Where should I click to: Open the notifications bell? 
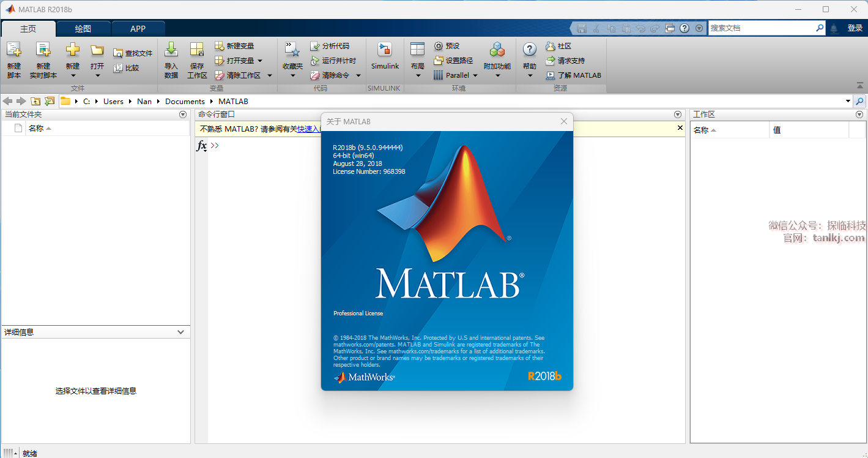click(834, 28)
